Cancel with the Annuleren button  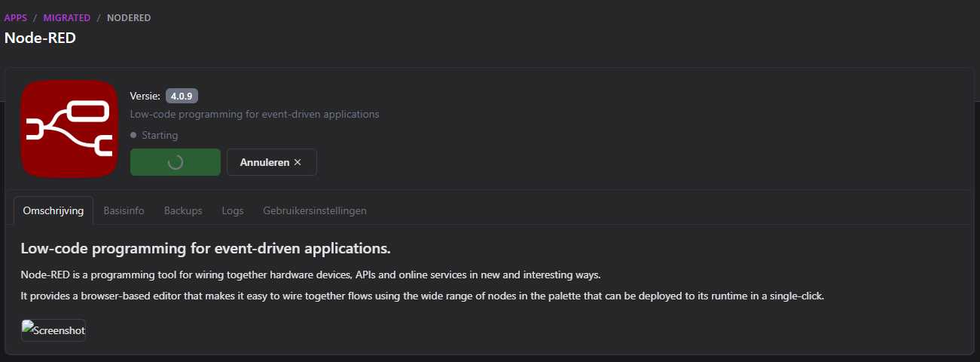[x=271, y=162]
